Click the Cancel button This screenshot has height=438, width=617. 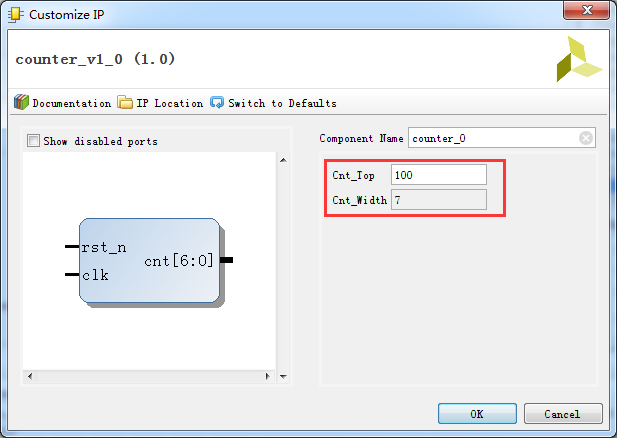click(x=563, y=414)
